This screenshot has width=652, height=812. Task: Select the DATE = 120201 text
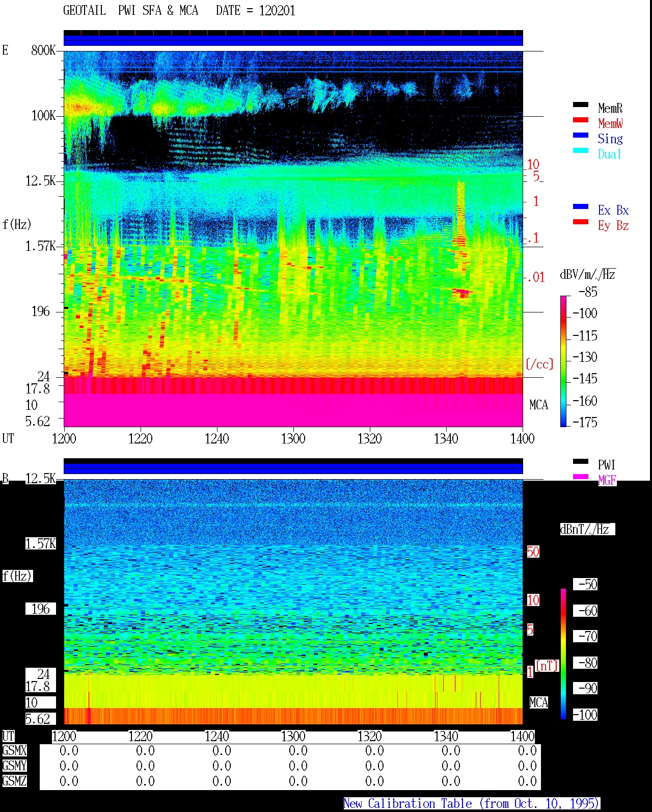(x=256, y=11)
